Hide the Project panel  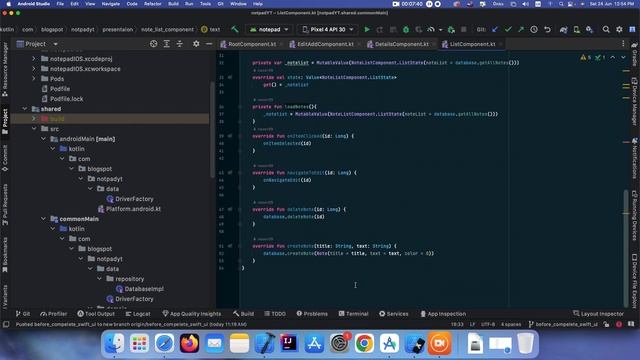pos(209,44)
